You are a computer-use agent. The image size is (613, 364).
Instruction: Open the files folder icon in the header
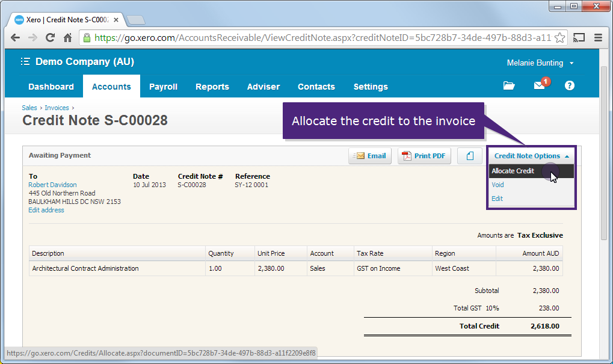[x=508, y=85]
